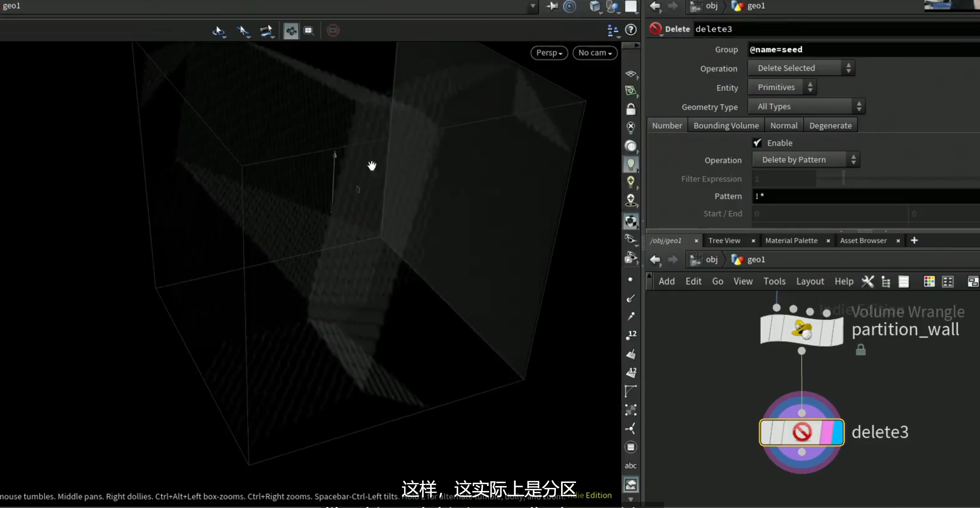Expand the Entity Primitives dropdown
This screenshot has height=508, width=980.
point(782,87)
